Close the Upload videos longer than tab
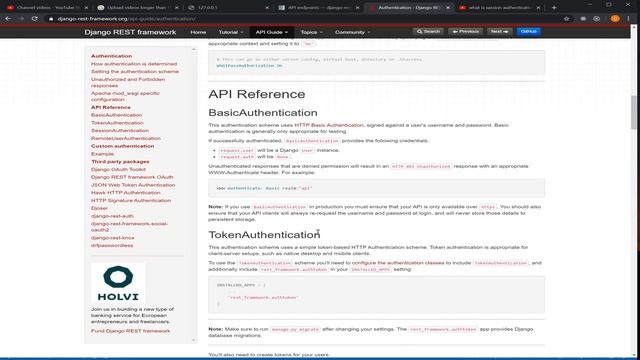640x360 pixels. coord(176,7)
